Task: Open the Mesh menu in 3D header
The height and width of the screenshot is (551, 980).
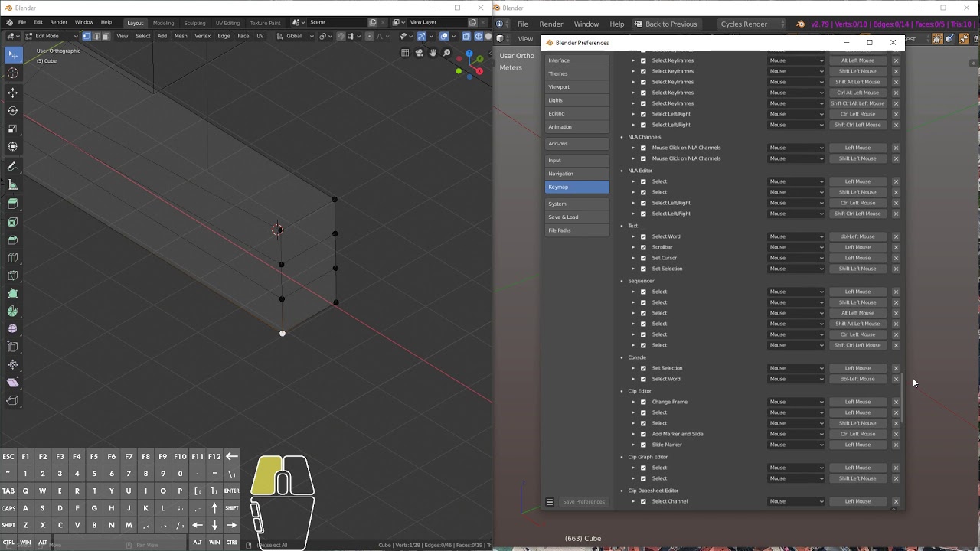Action: (x=181, y=36)
